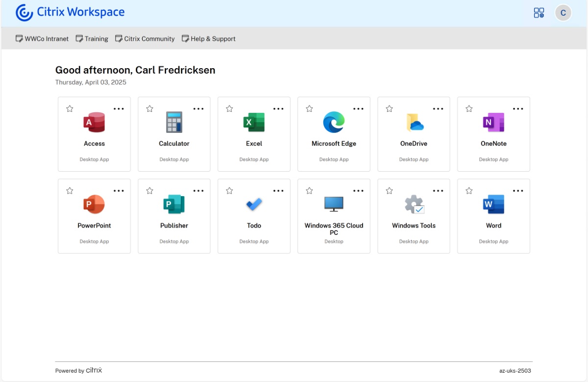
Task: Open the account avatar C
Action: [x=563, y=13]
